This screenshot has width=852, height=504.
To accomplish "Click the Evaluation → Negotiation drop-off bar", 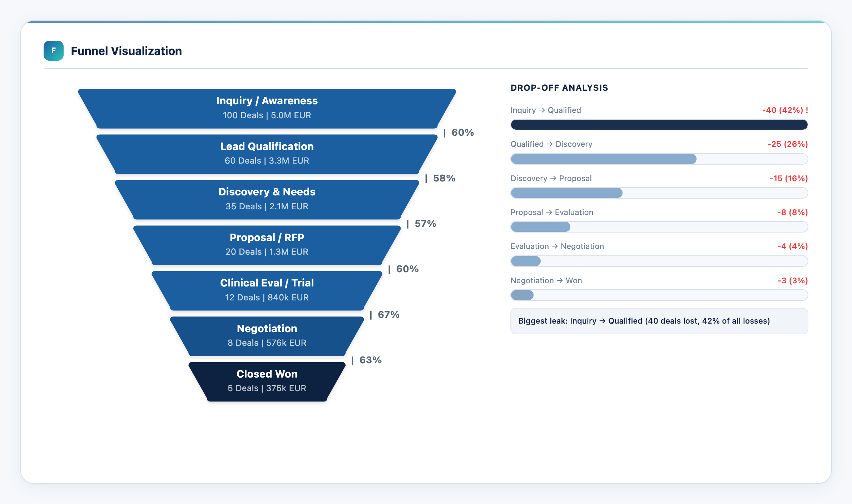I will pos(659,261).
